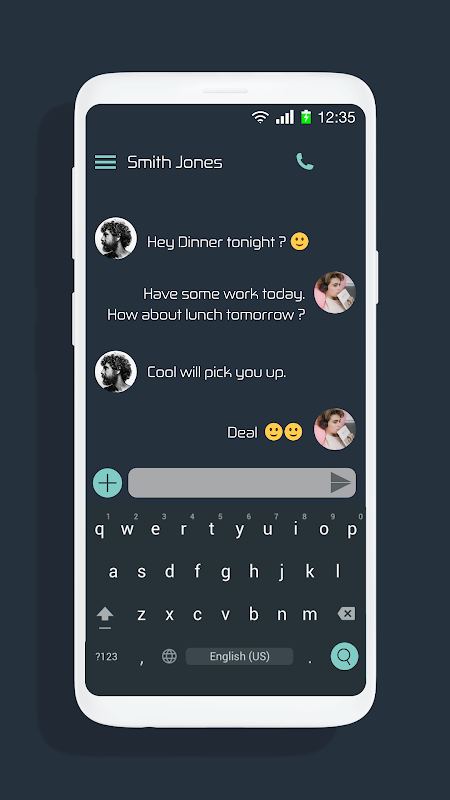Open woman's avatar beside the Deal message

tap(335, 429)
